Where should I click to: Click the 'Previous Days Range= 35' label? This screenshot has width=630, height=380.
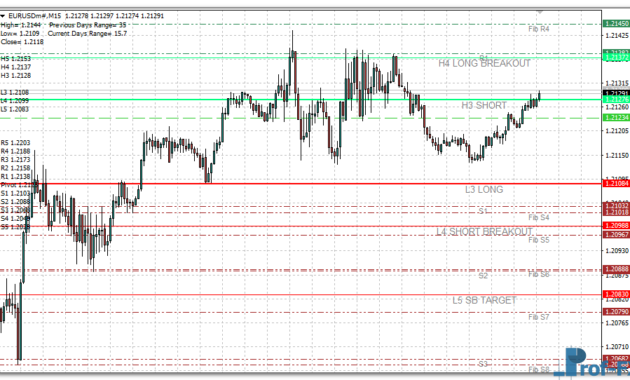88,25
